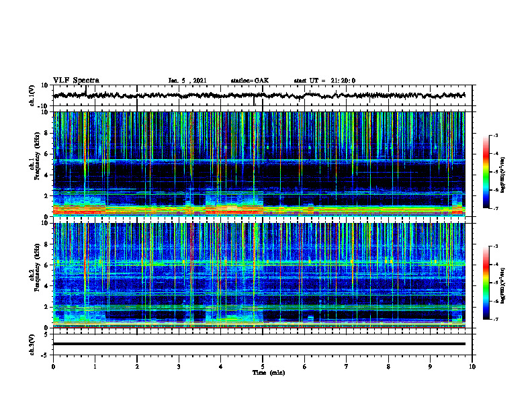This screenshot has height=411, width=532.
Task: Click the lower color scale bar
Action: [x=486, y=283]
